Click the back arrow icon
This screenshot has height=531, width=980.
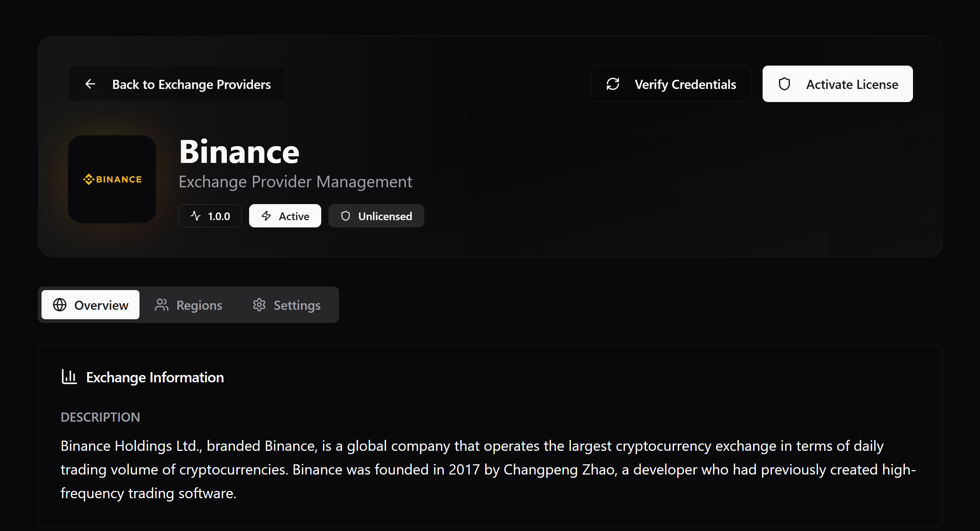pyautogui.click(x=90, y=84)
